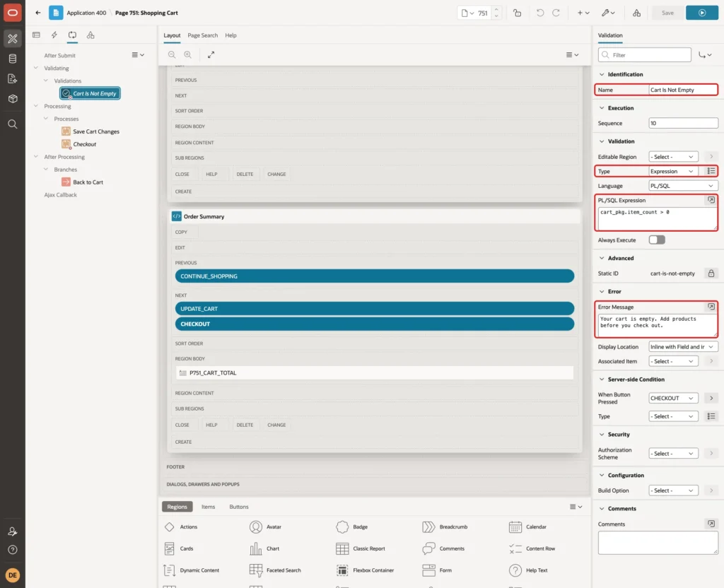Open the validation Type quick-pick list icon
724x588 pixels.
click(x=711, y=171)
